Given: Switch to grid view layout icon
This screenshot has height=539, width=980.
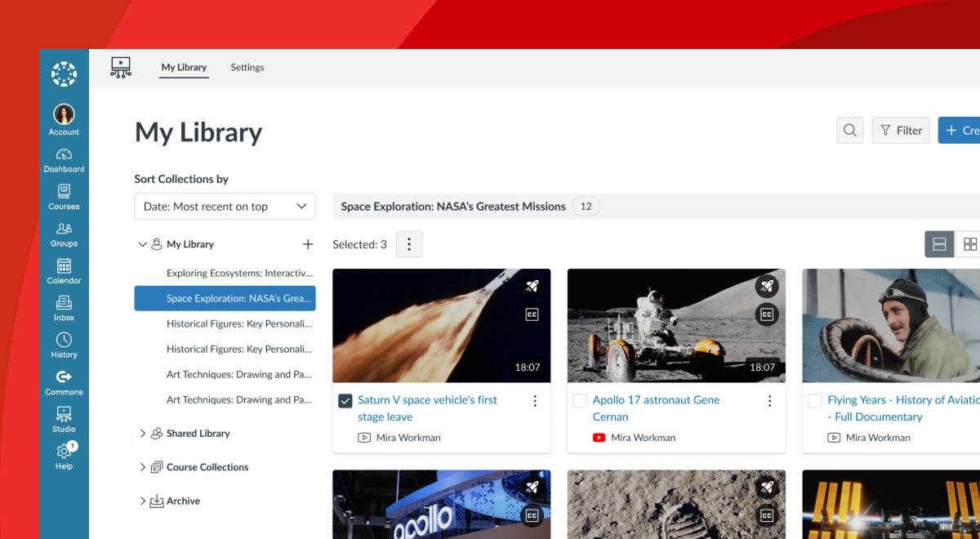Looking at the screenshot, I should [969, 244].
